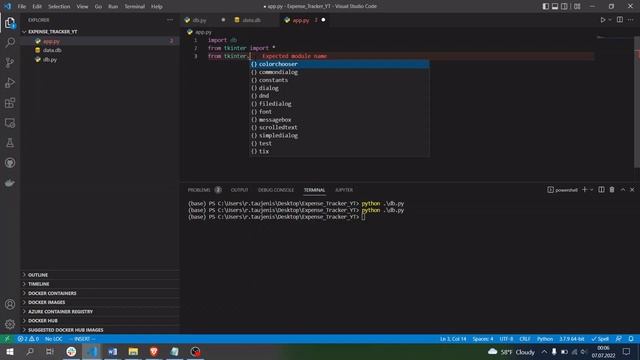Viewport: 640px width, 360px height.
Task: Toggle the secondary side bar layout button
Action: 564,7
